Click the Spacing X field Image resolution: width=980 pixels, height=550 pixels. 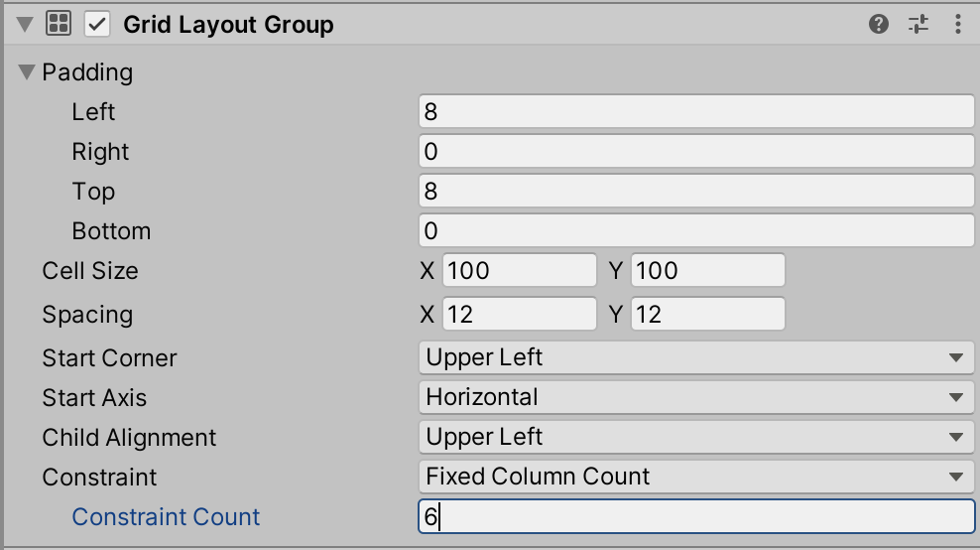pos(519,315)
